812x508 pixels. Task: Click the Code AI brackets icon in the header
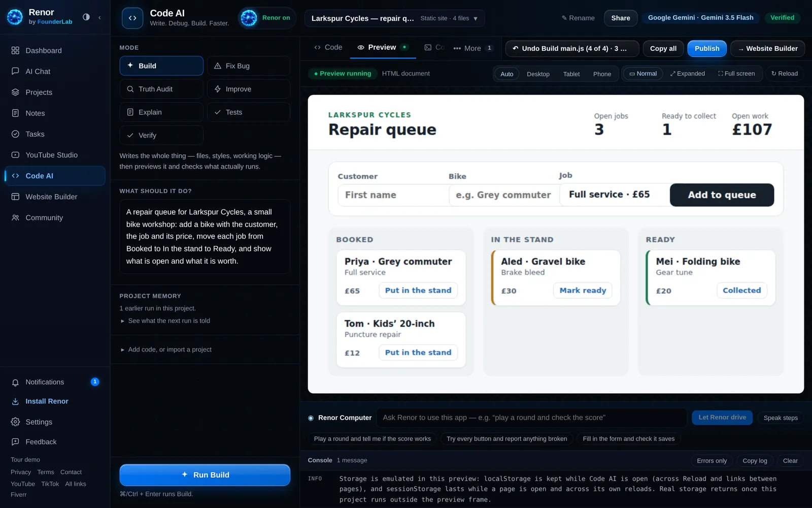coord(132,18)
